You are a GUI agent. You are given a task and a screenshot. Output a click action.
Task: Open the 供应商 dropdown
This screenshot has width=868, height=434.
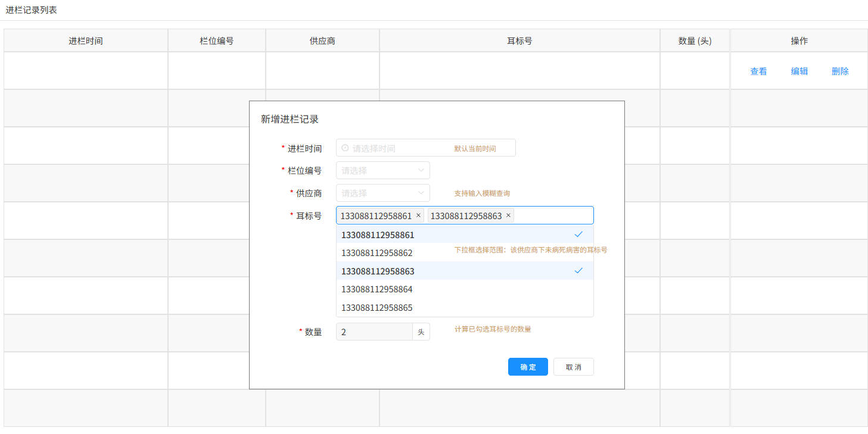(x=383, y=193)
